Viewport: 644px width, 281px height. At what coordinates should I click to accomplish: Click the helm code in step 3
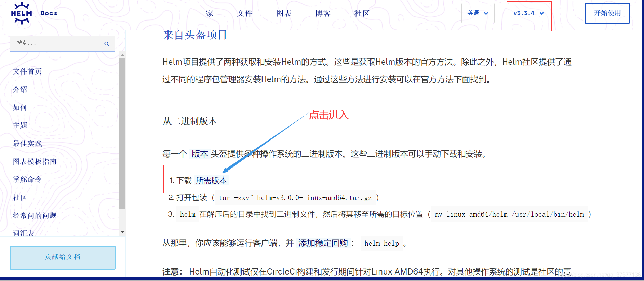click(188, 214)
